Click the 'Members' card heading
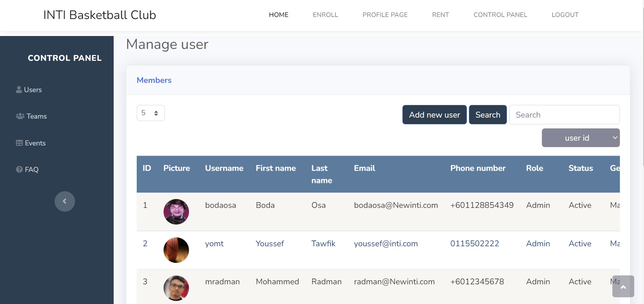Screen dimensions: 644x304 pyautogui.click(x=154, y=80)
